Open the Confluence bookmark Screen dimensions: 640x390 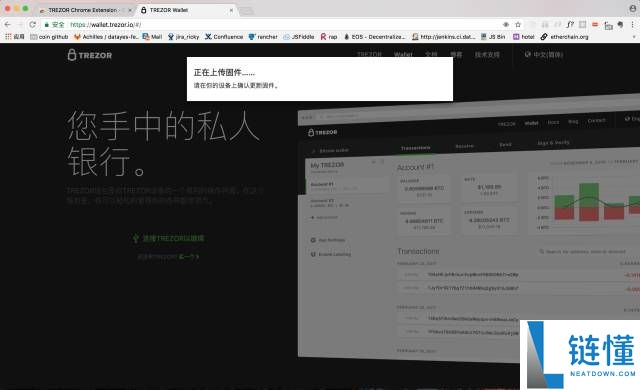[x=224, y=37]
